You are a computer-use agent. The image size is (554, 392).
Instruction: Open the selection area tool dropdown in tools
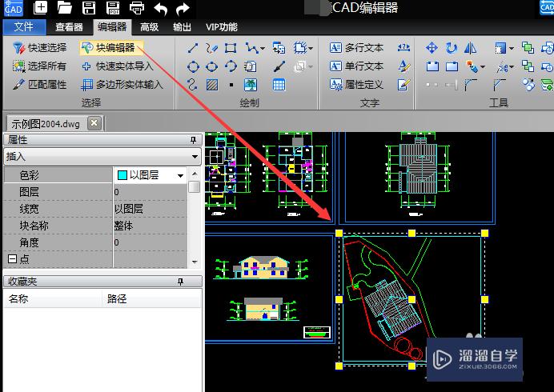pos(512,48)
